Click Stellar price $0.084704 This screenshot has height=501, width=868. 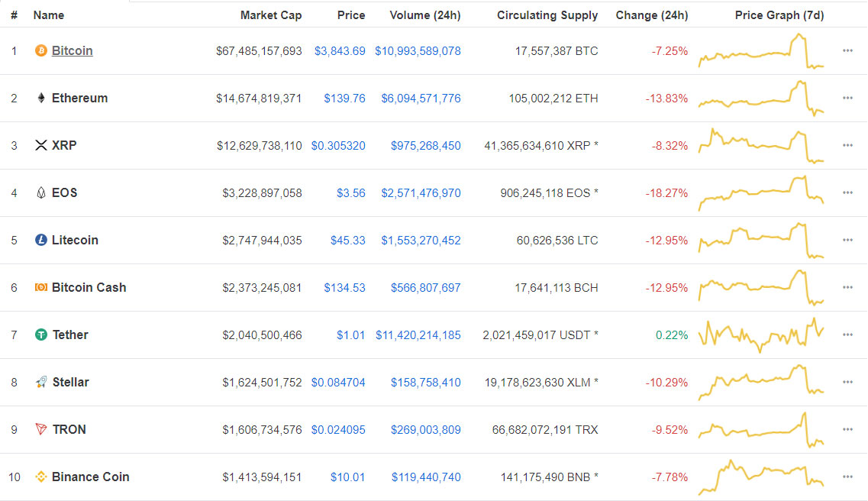[x=338, y=382]
